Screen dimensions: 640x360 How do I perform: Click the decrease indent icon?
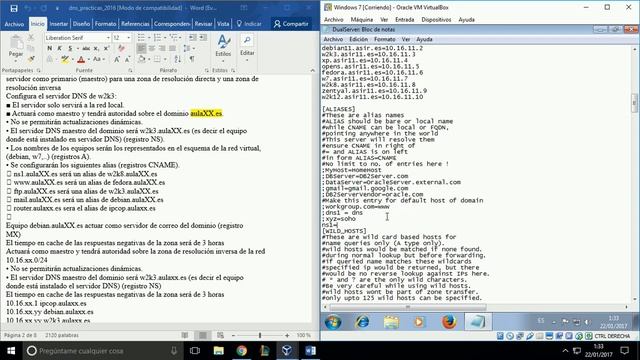(192, 38)
